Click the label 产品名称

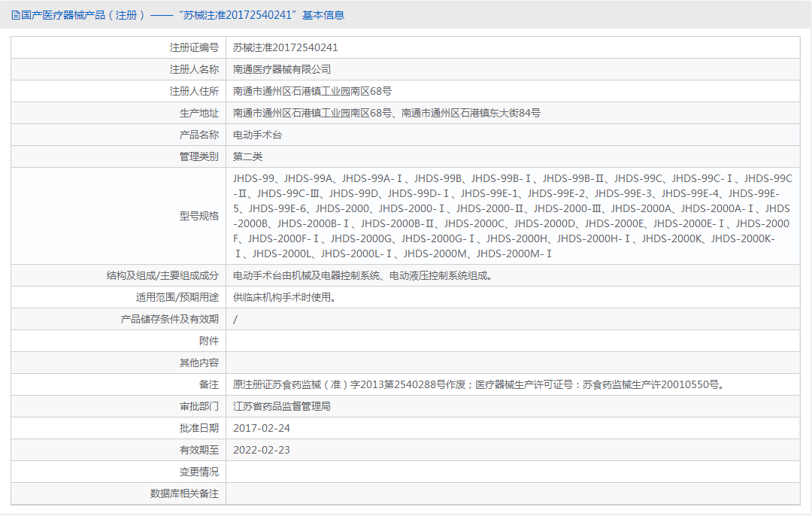[x=198, y=135]
